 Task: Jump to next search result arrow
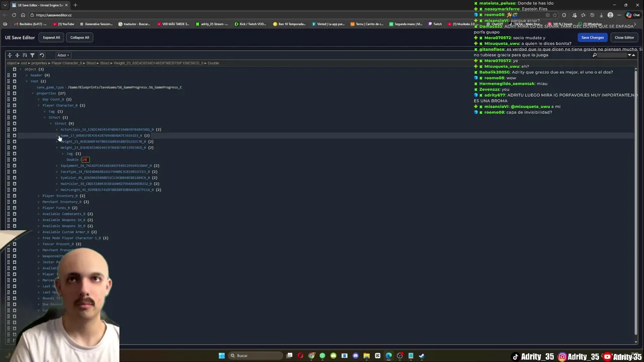(x=629, y=55)
